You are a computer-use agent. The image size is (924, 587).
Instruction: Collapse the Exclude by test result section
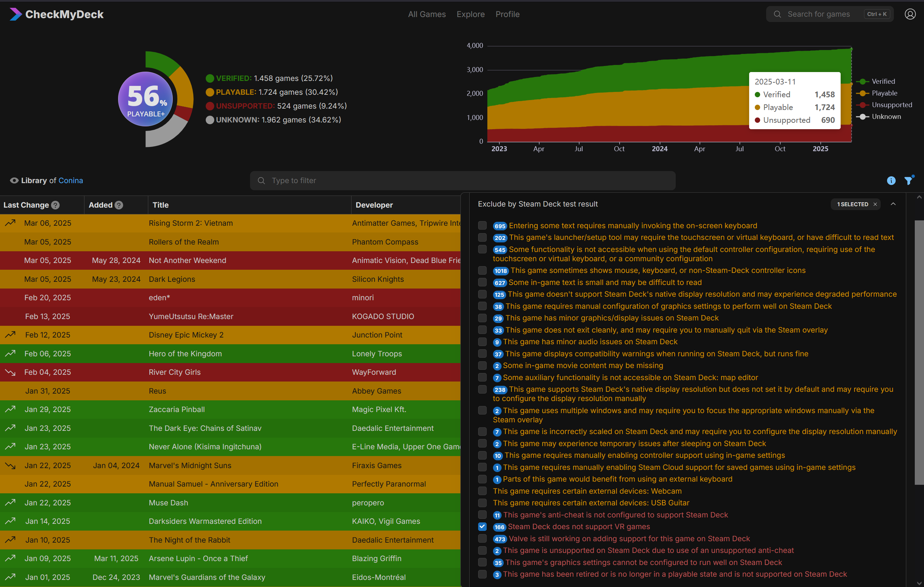(x=893, y=204)
